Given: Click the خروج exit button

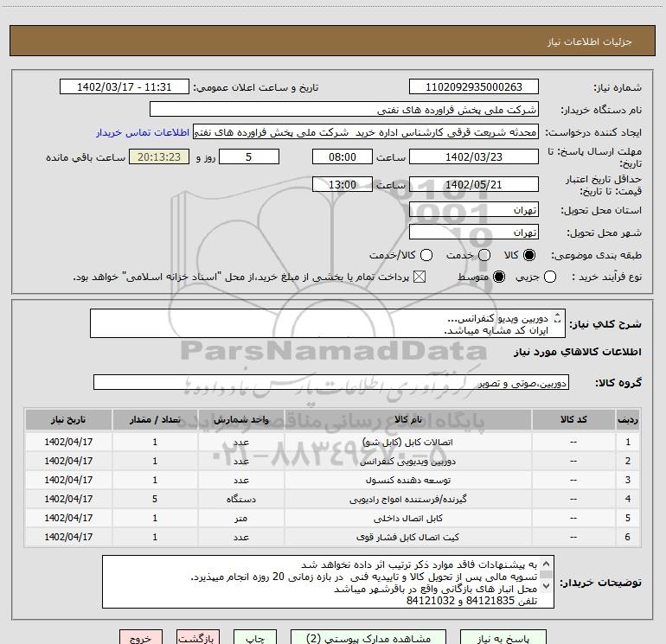Looking at the screenshot, I should 141,637.
